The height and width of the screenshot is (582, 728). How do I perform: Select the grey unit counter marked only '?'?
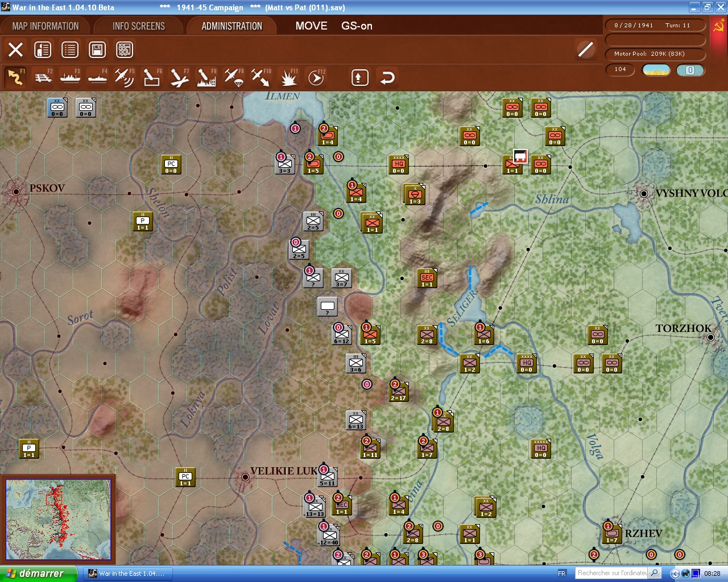(x=327, y=306)
